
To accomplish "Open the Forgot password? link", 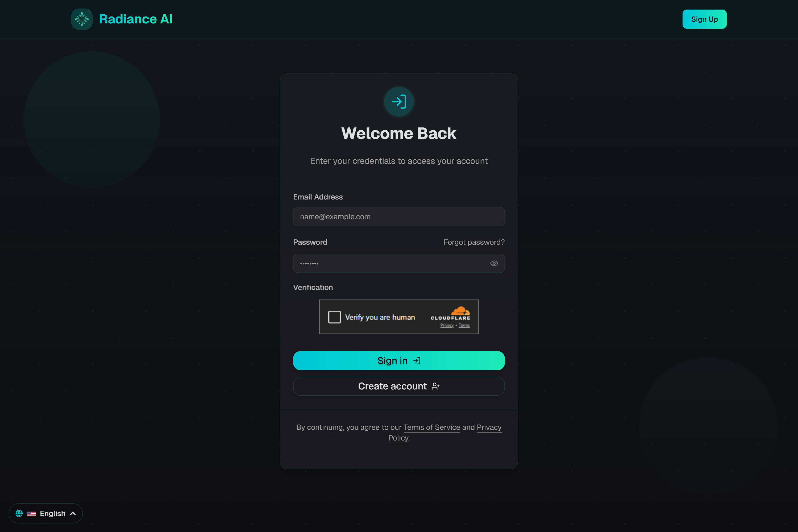I will 474,242.
